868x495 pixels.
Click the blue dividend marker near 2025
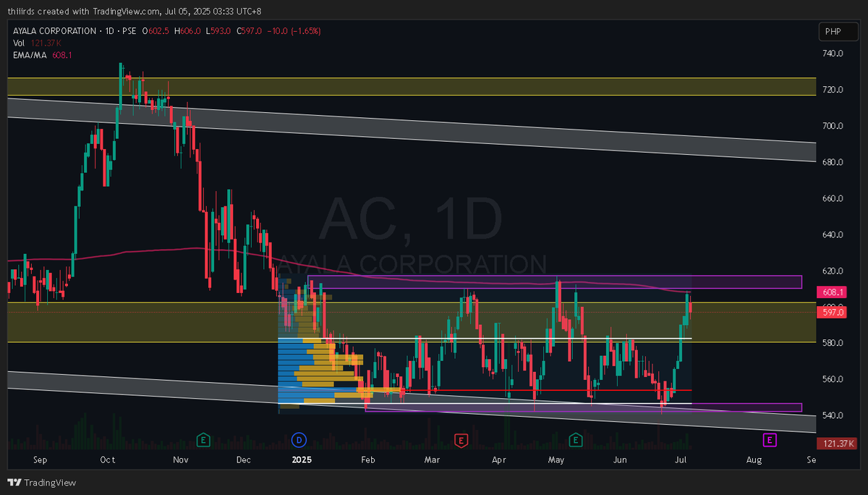coord(298,439)
